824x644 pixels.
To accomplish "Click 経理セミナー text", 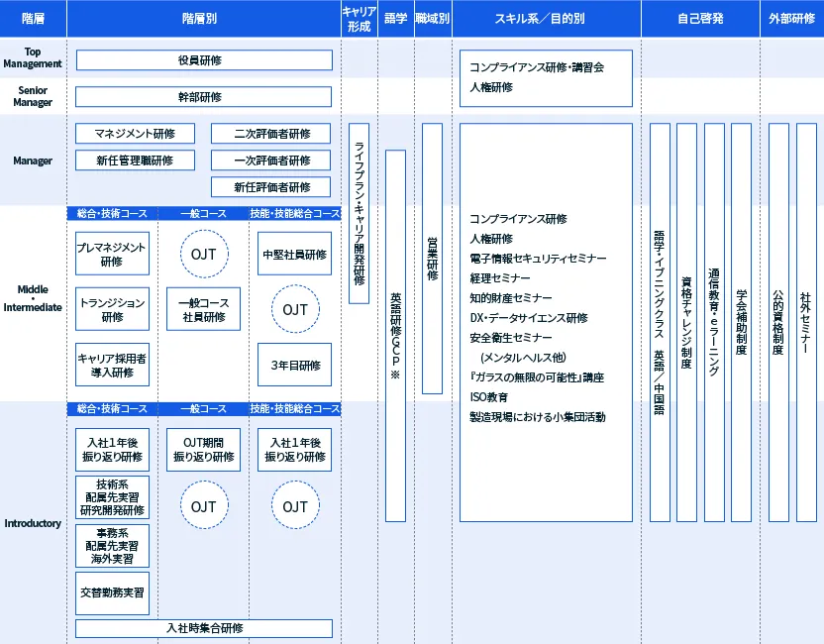I will (x=500, y=278).
